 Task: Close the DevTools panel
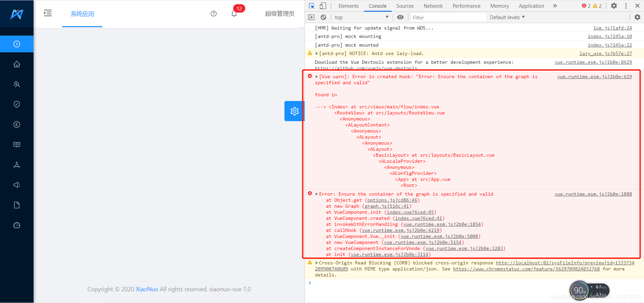point(637,6)
